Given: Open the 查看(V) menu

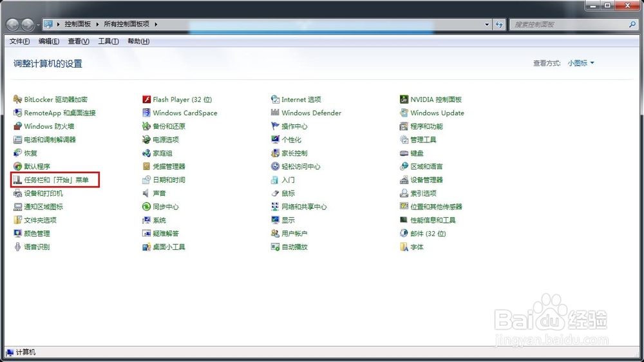Looking at the screenshot, I should [x=79, y=41].
